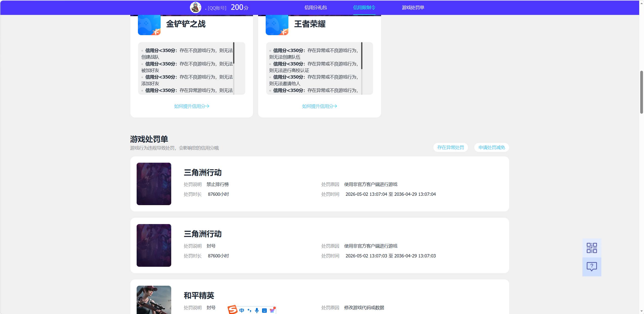Click the page vertical scrollbar thumb
This screenshot has height=314, width=644.
[x=641, y=92]
